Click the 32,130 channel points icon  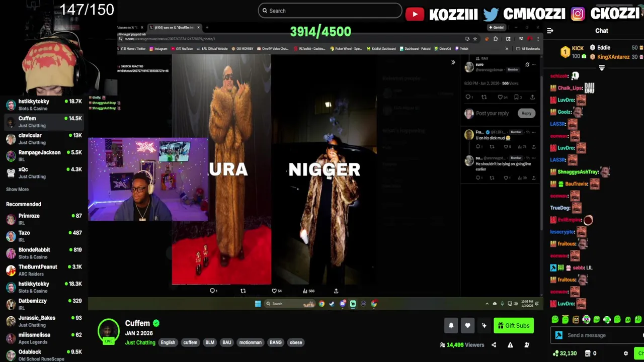pos(555,353)
